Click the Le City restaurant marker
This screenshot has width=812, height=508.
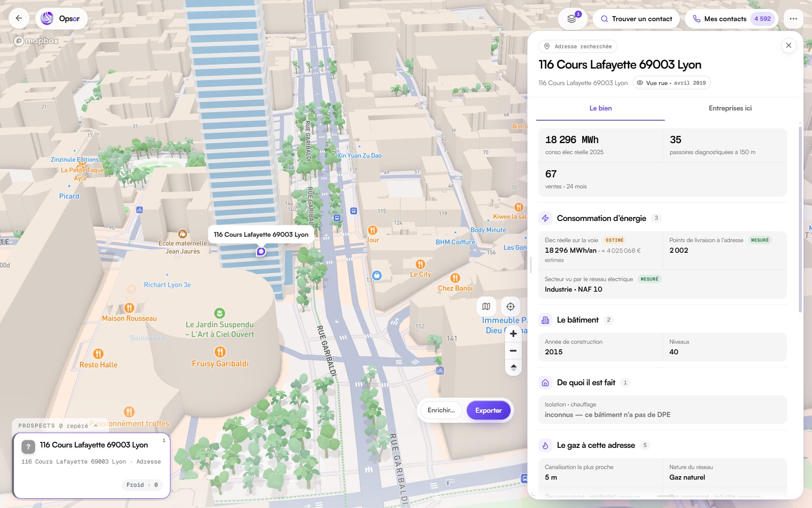[420, 264]
